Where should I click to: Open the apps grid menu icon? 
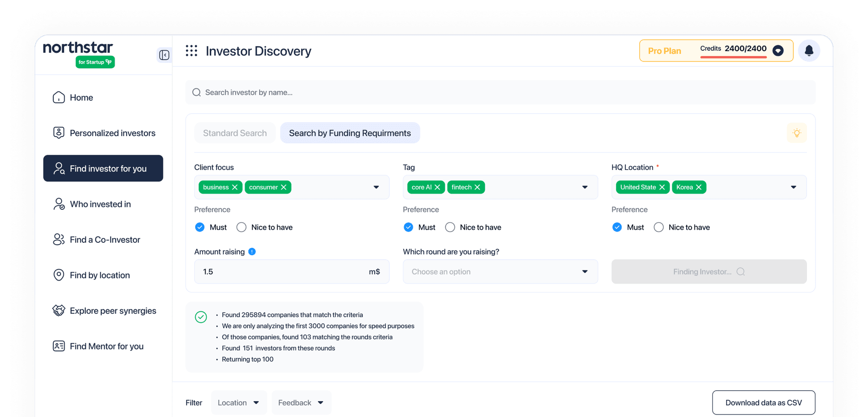click(191, 51)
